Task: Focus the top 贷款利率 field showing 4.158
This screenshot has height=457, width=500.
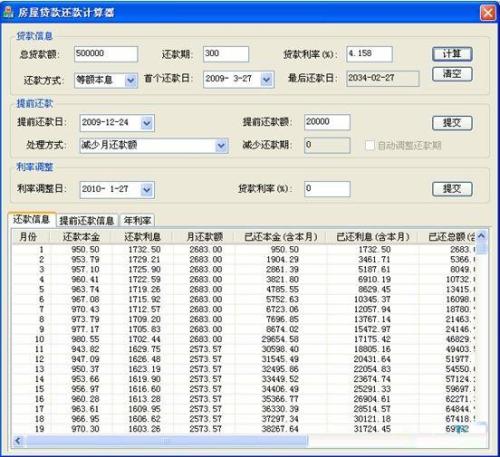Action: (369, 54)
